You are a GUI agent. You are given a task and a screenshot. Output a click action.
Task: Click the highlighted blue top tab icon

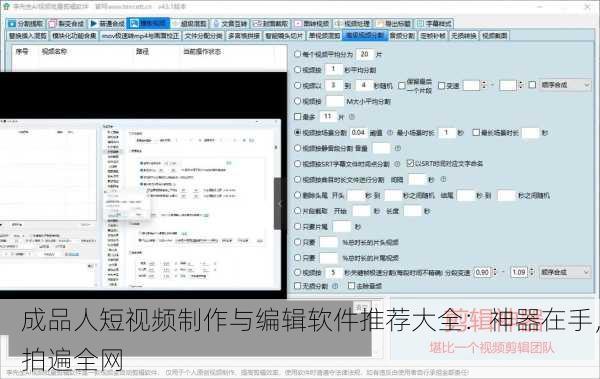point(134,23)
